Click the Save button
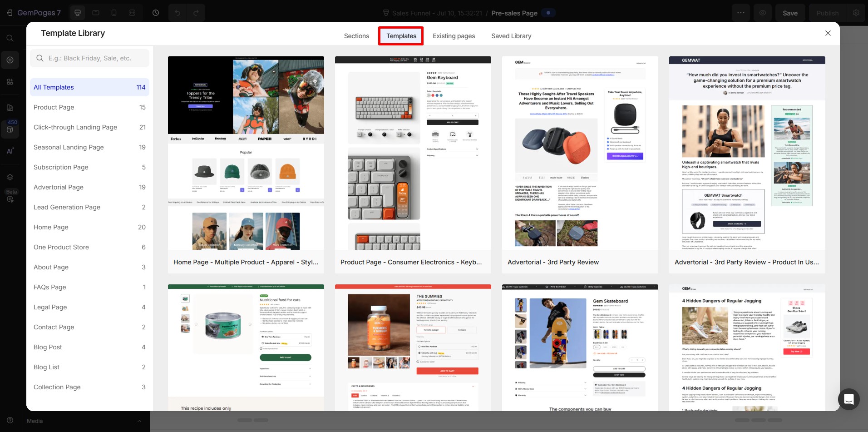868x432 pixels. point(790,13)
